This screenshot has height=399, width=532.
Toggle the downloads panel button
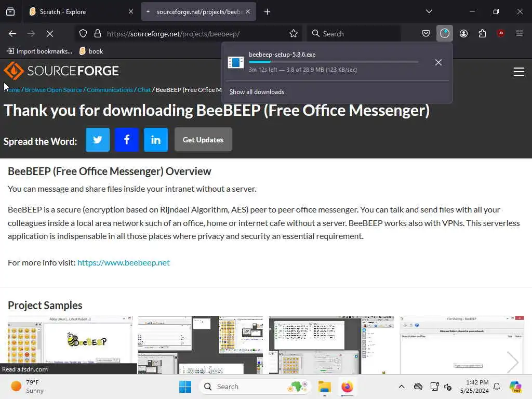click(445, 33)
